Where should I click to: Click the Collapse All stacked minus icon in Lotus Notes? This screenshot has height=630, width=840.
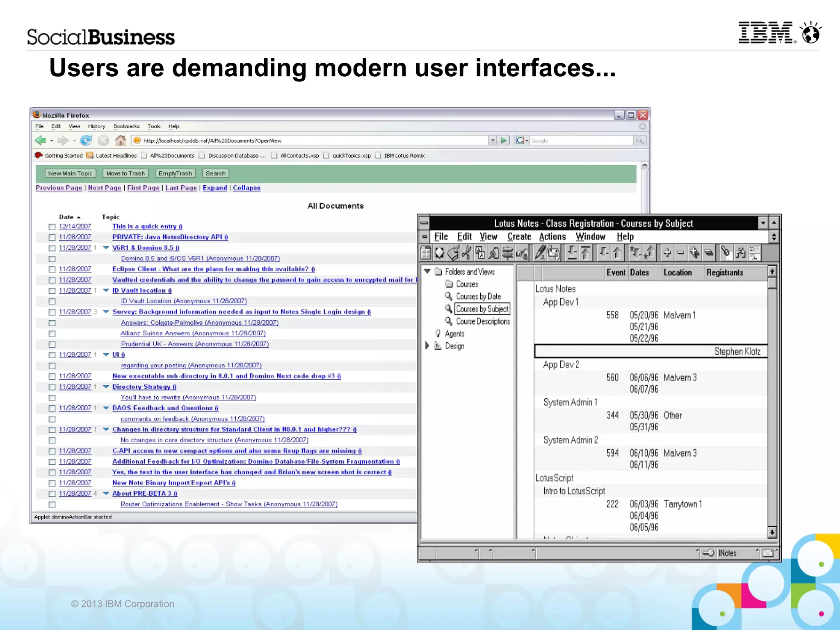pyautogui.click(x=708, y=253)
